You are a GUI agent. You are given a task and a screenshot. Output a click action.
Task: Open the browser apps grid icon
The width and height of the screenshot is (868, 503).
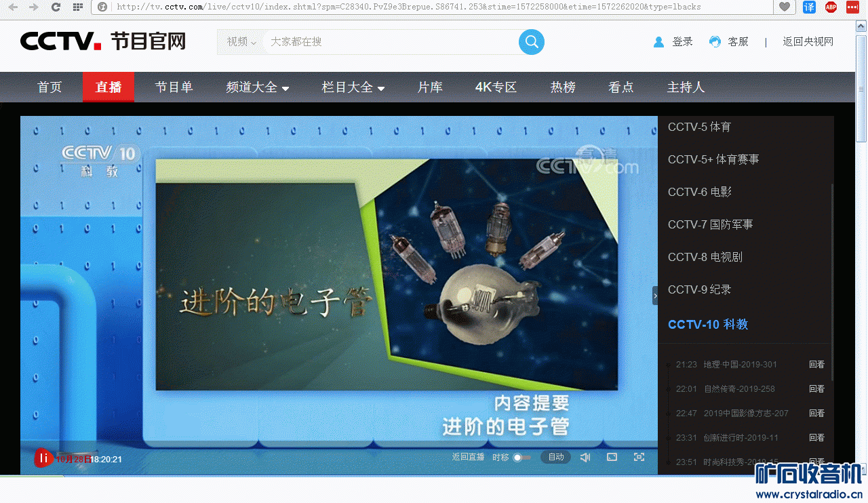tap(78, 7)
